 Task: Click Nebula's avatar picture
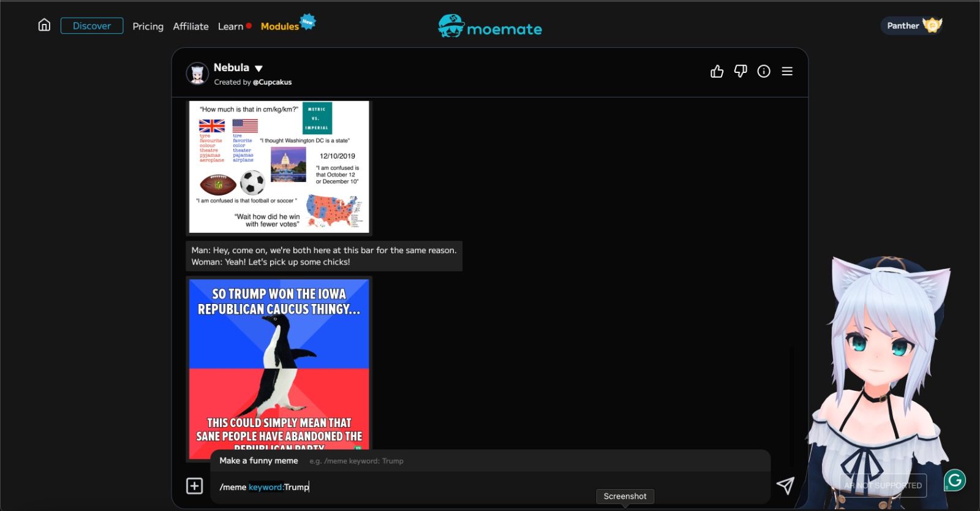pyautogui.click(x=197, y=74)
